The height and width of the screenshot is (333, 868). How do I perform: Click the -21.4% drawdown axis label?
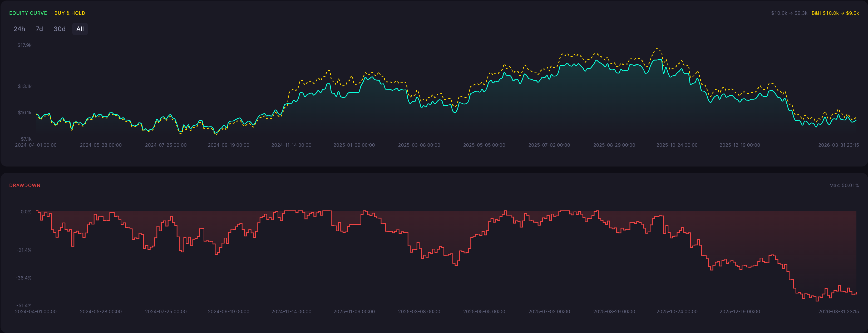click(x=24, y=250)
